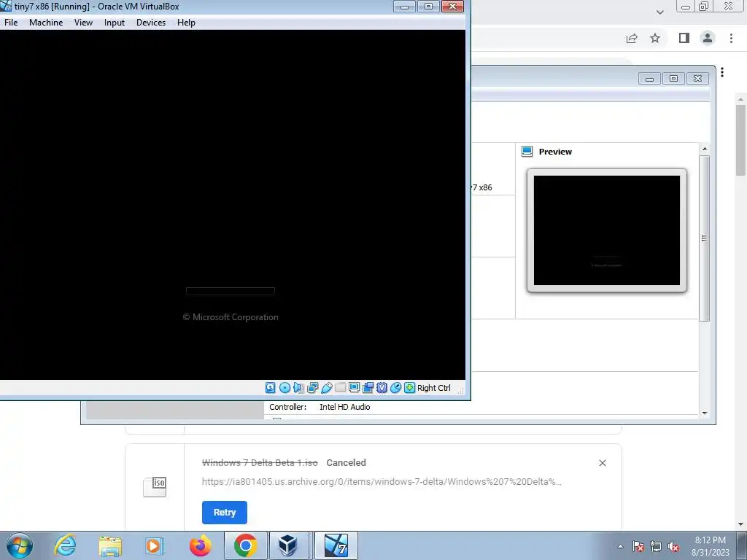Click the shared folders status icon
The height and width of the screenshot is (560, 747).
coord(340,388)
